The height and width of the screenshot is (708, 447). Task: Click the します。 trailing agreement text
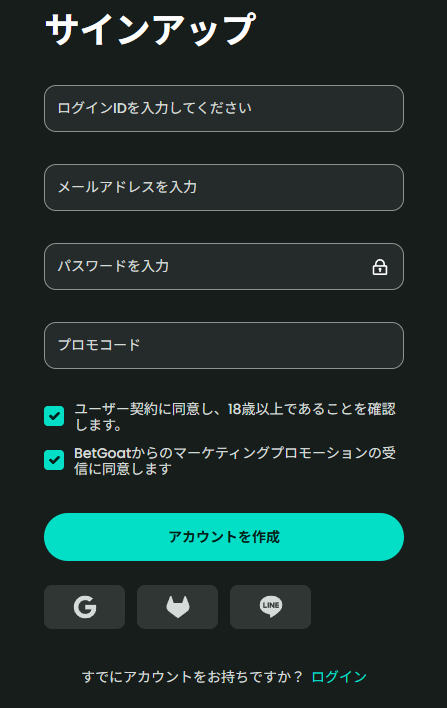[x=98, y=425]
